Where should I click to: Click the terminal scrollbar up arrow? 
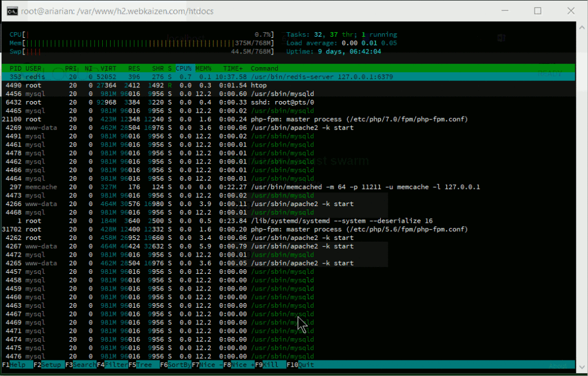click(582, 28)
